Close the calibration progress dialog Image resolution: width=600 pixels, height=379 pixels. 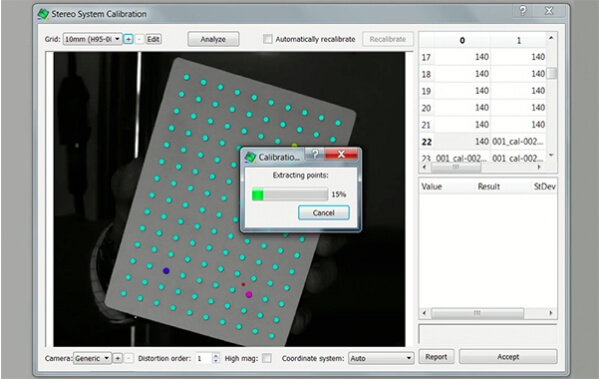point(341,154)
